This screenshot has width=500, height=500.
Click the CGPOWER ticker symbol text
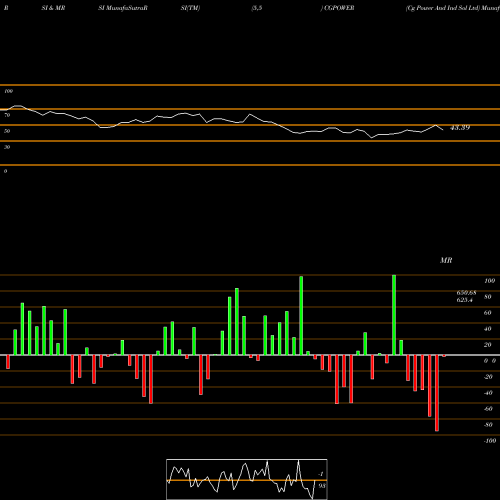[339, 8]
